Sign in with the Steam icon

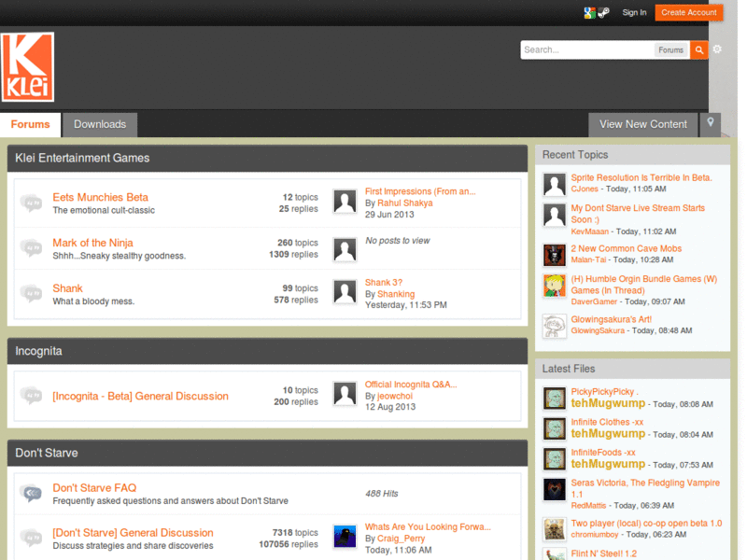[603, 13]
